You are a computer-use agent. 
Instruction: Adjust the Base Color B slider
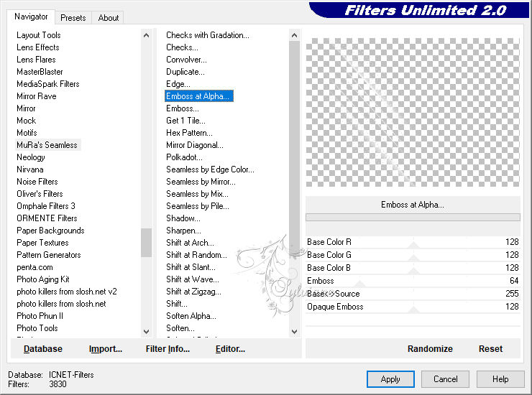click(x=413, y=267)
